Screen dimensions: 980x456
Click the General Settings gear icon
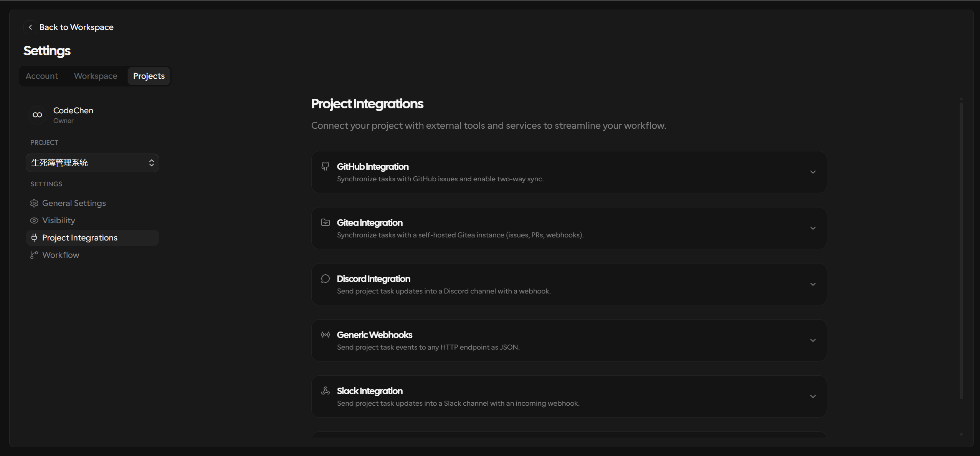34,203
